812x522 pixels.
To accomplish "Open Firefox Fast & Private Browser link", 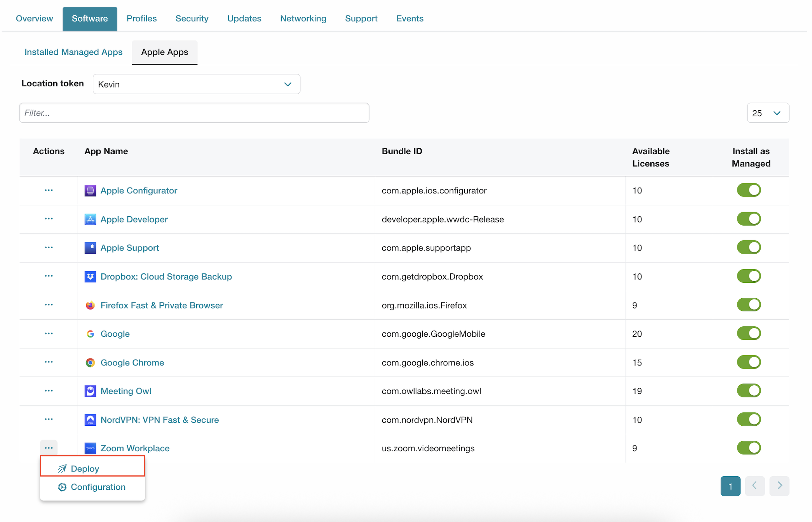I will 162,305.
